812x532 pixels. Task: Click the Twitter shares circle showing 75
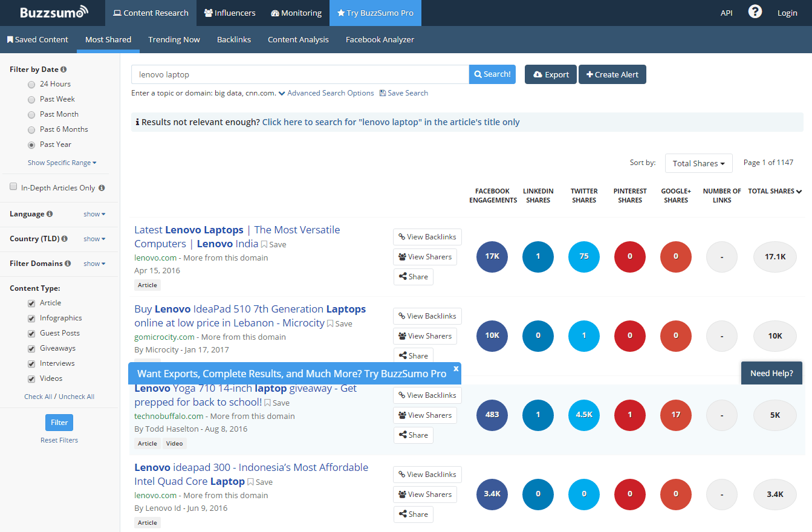(x=584, y=256)
